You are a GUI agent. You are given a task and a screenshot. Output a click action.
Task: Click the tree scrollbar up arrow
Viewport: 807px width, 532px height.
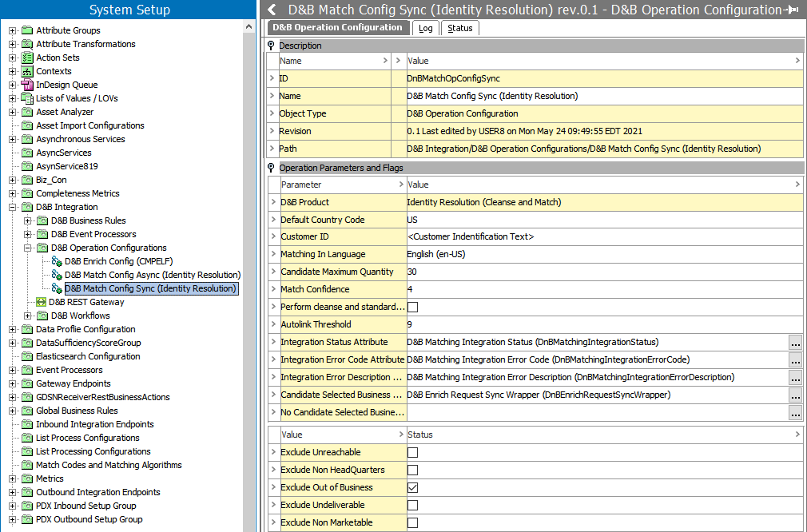[248, 26]
